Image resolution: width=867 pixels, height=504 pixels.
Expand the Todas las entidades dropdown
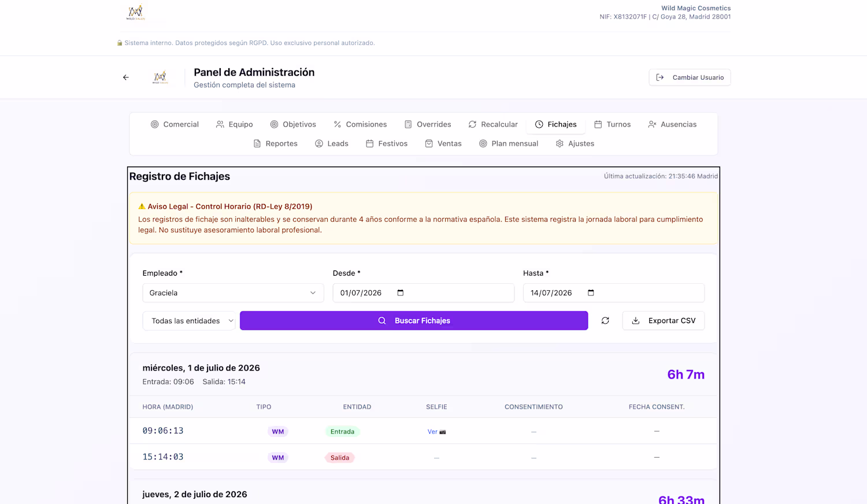coord(189,321)
